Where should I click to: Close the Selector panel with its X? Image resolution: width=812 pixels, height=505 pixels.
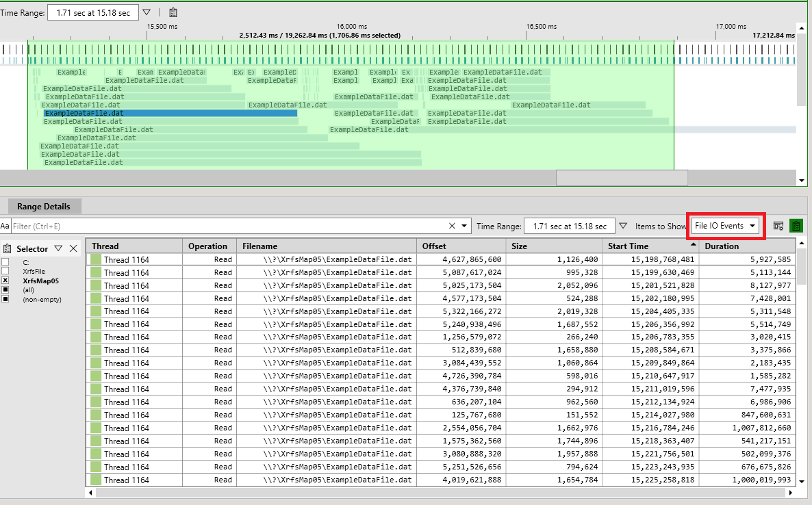click(x=73, y=249)
